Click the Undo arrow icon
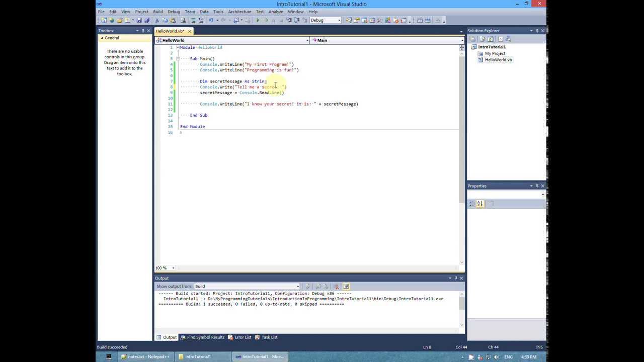Screen dimensions: 644x362 pos(211,20)
